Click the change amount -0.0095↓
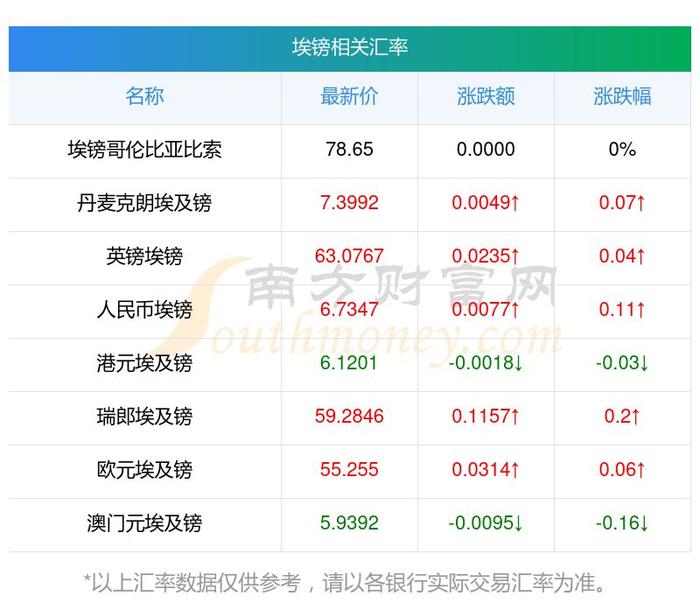Viewport: 700px width, 610px height. (486, 523)
